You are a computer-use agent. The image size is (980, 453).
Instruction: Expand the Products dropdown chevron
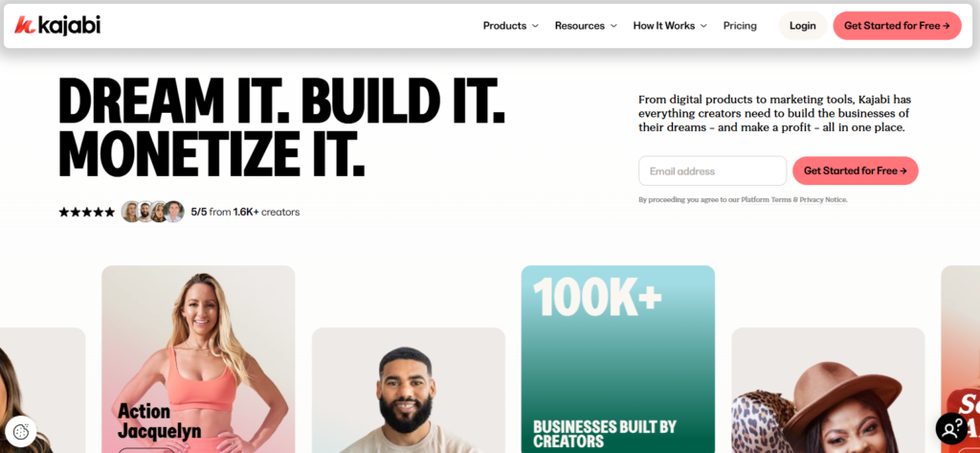[x=535, y=26]
